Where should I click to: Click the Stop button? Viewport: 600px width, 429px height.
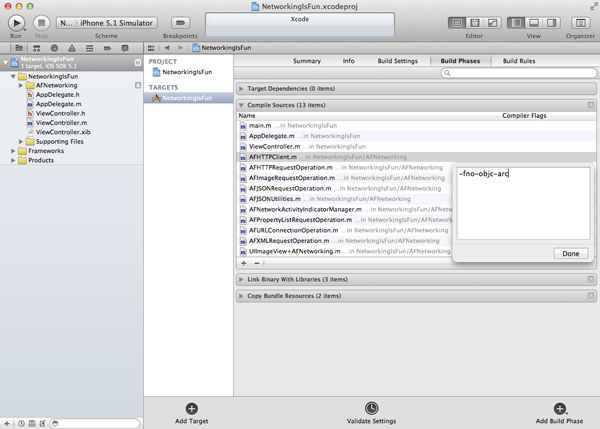(41, 23)
